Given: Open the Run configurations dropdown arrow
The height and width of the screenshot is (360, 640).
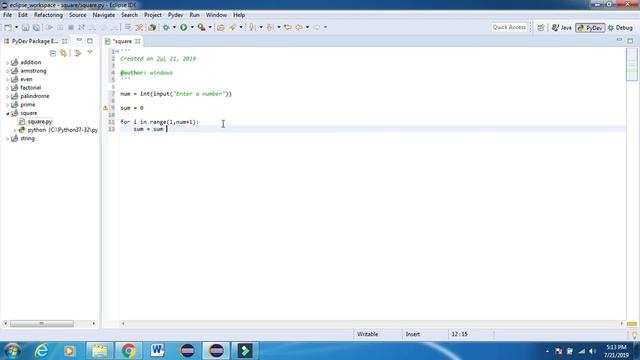Looking at the screenshot, I should [x=192, y=27].
